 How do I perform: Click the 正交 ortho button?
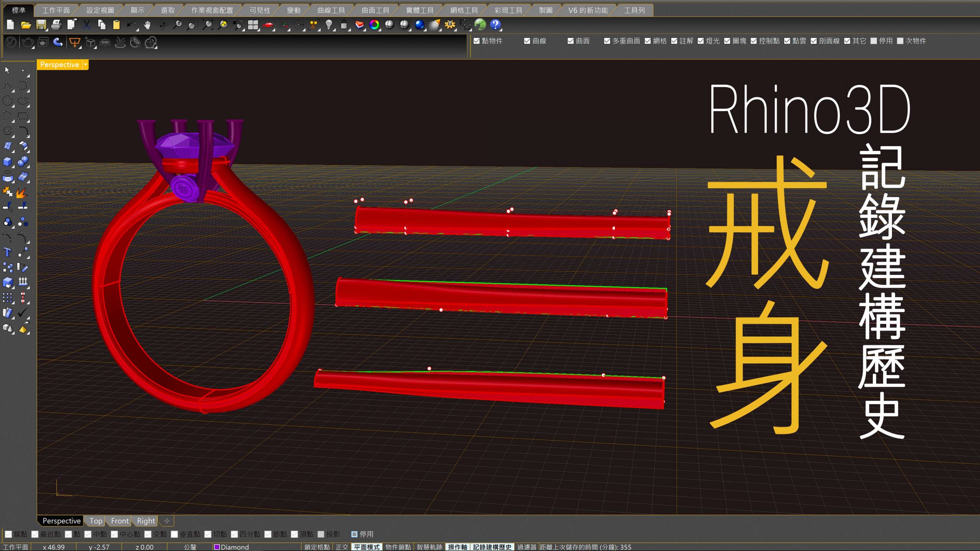pos(341,547)
